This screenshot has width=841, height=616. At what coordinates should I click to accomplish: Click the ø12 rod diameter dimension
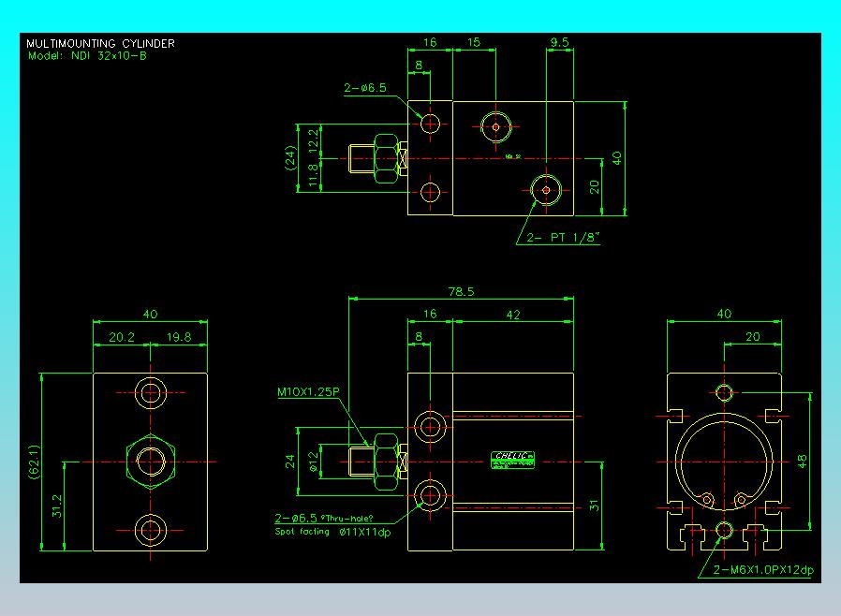(x=314, y=462)
